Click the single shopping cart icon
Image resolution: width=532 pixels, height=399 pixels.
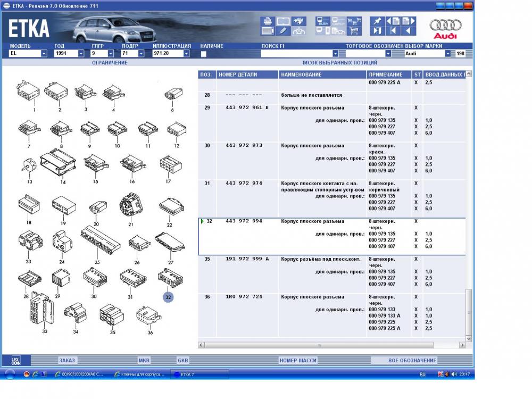pyautogui.click(x=354, y=31)
